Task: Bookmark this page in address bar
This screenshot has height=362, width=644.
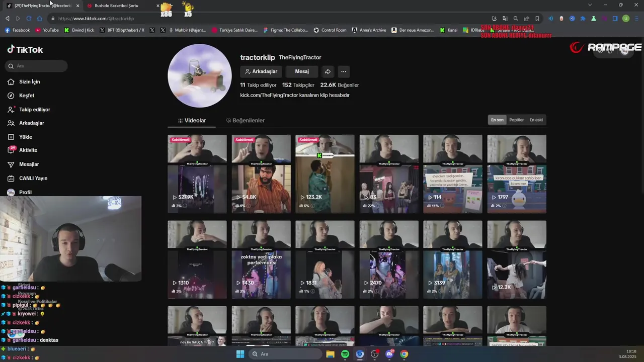Action: click(537, 19)
